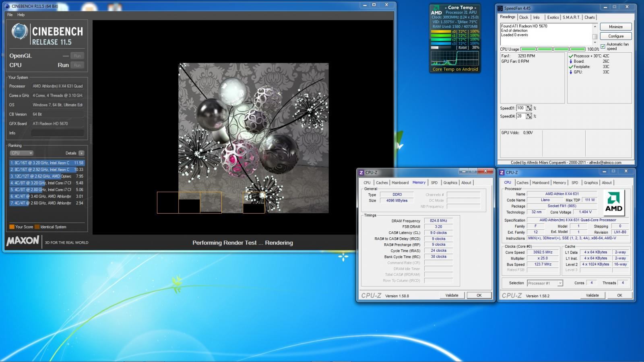Viewport: 644px width, 362px height.
Task: Click Validate in CPU-Z version 1.58.2 window
Action: coord(592,295)
